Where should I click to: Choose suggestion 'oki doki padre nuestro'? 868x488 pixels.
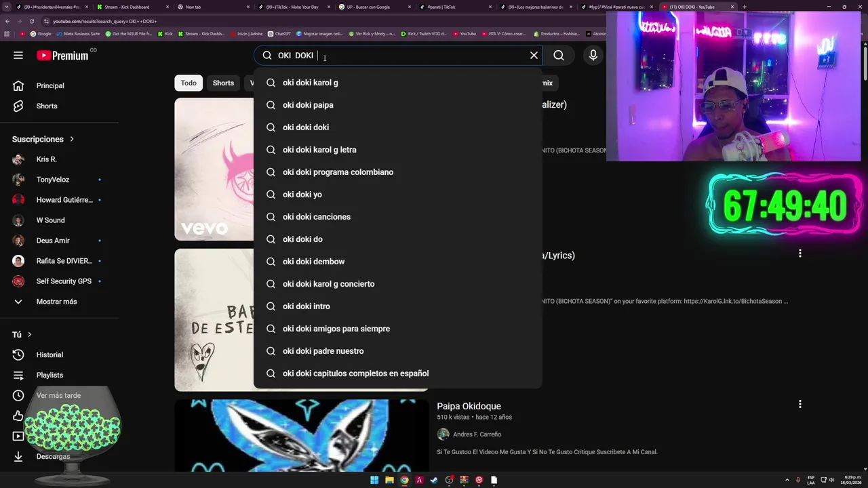coord(398,351)
